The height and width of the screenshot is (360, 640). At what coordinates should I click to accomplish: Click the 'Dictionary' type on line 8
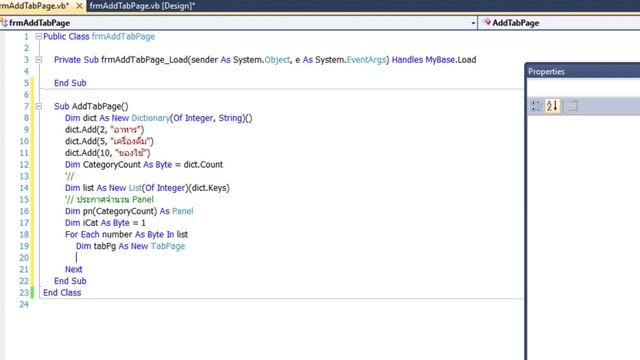pos(150,118)
